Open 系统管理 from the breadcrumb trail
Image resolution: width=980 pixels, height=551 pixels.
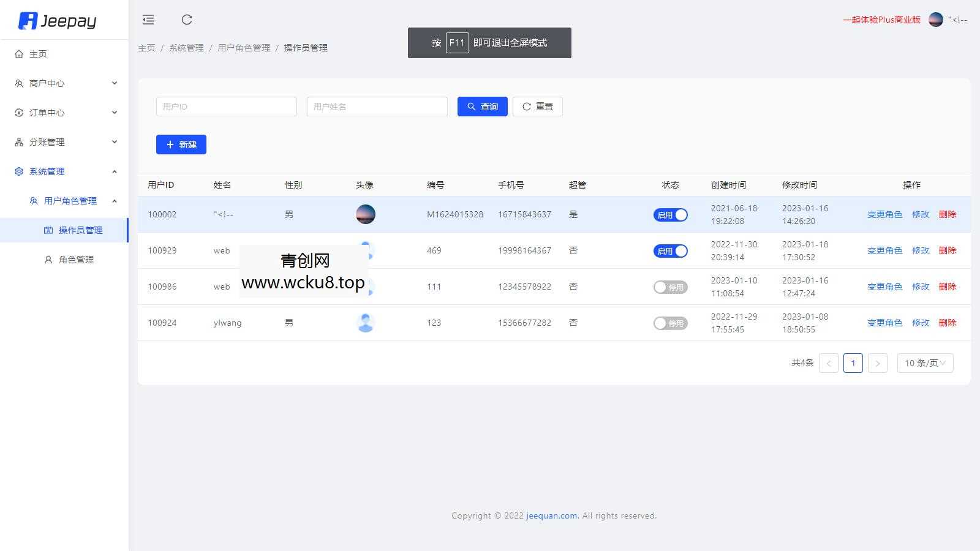pos(185,47)
